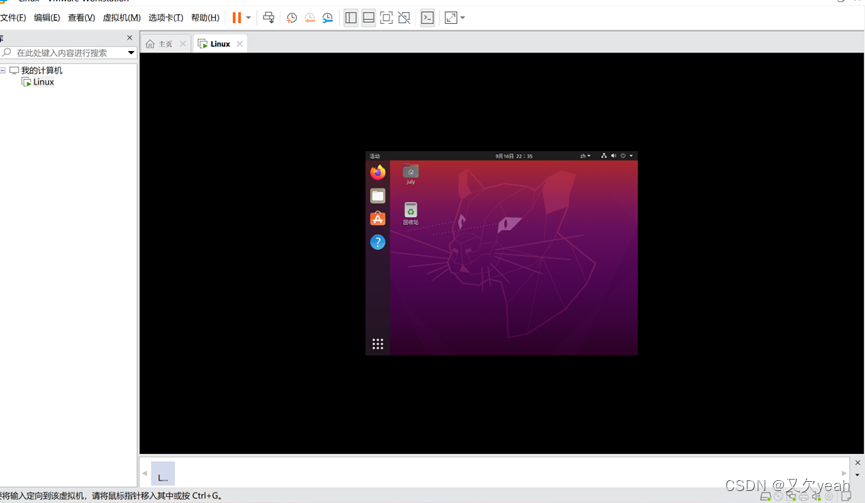
Task: Open Help from the Ubuntu dock
Action: [378, 242]
